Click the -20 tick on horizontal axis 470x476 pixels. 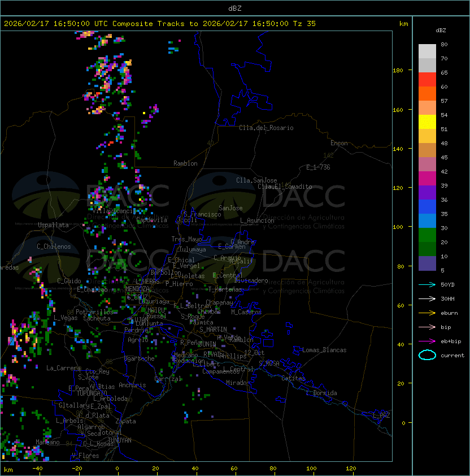pos(77,469)
